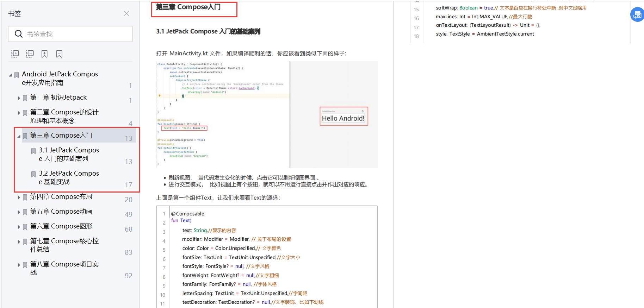Click code line text: String,//显示的内容
The width and height of the screenshot is (644, 308).
click(x=209, y=230)
